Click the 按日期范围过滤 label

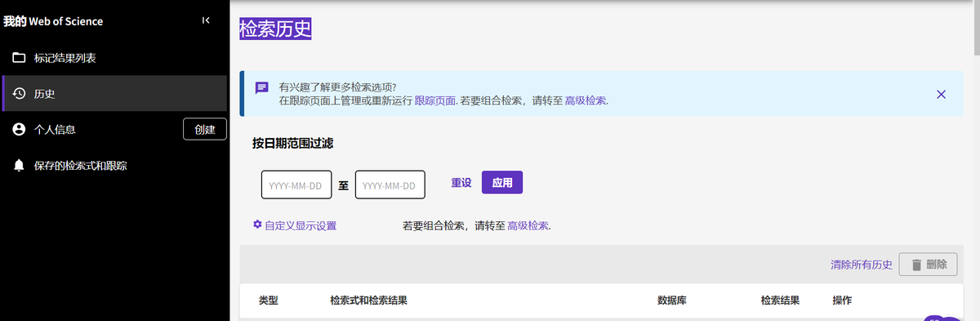click(292, 143)
